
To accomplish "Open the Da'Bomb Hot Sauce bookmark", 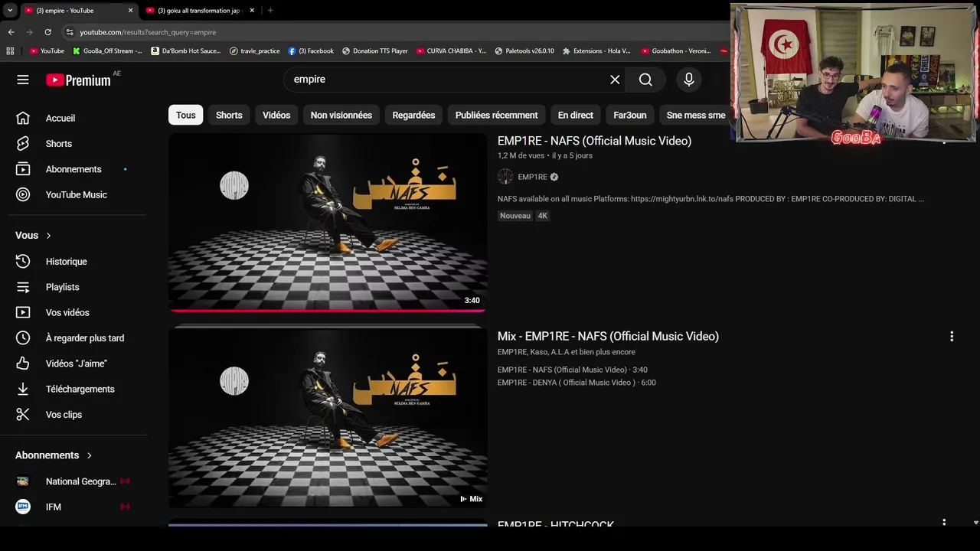I will (186, 51).
